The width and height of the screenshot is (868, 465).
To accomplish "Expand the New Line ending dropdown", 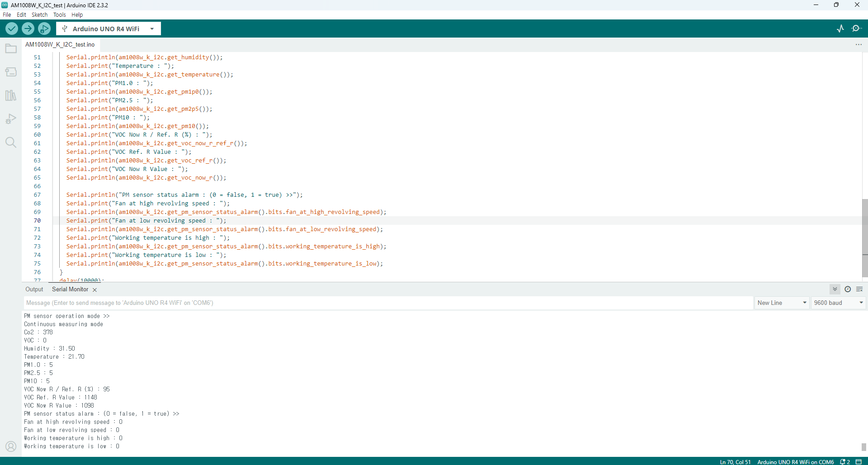I will pyautogui.click(x=782, y=303).
